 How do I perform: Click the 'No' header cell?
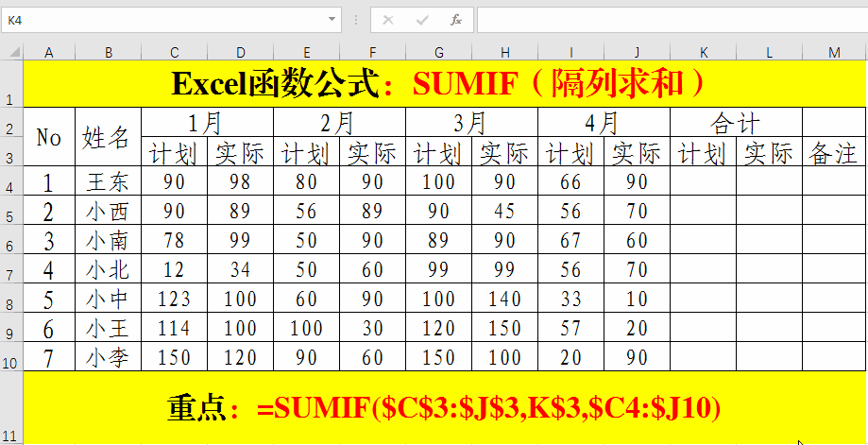click(x=49, y=137)
